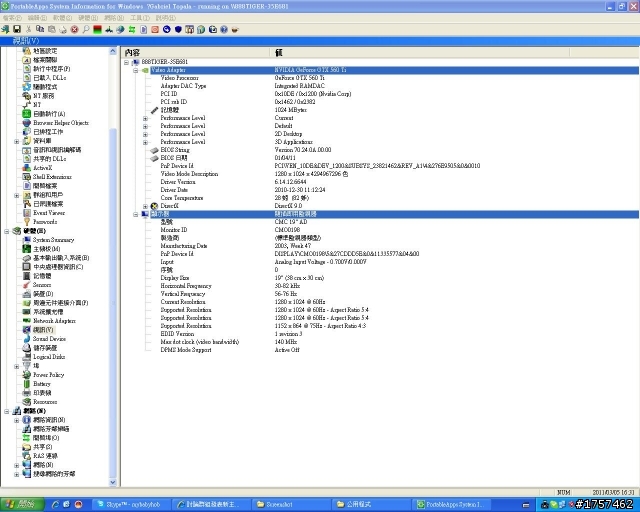Click the Windows Start button
The height and width of the screenshot is (512, 640).
pos(22,504)
